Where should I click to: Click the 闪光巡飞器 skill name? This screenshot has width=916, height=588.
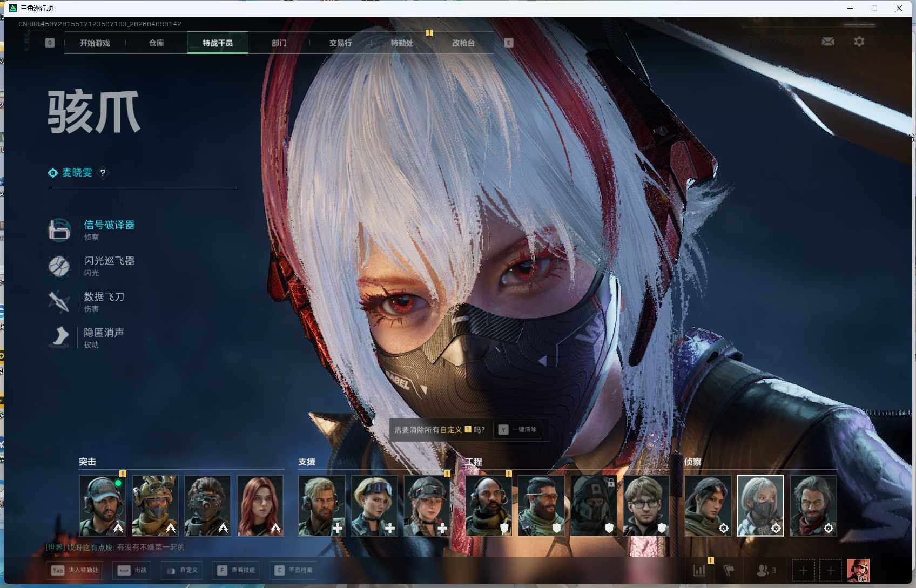pyautogui.click(x=109, y=261)
